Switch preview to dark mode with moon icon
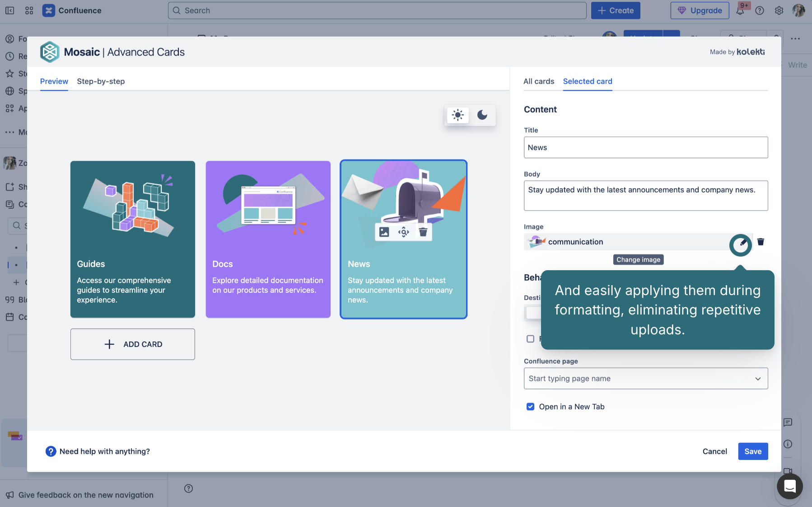The height and width of the screenshot is (507, 812). [x=482, y=115]
